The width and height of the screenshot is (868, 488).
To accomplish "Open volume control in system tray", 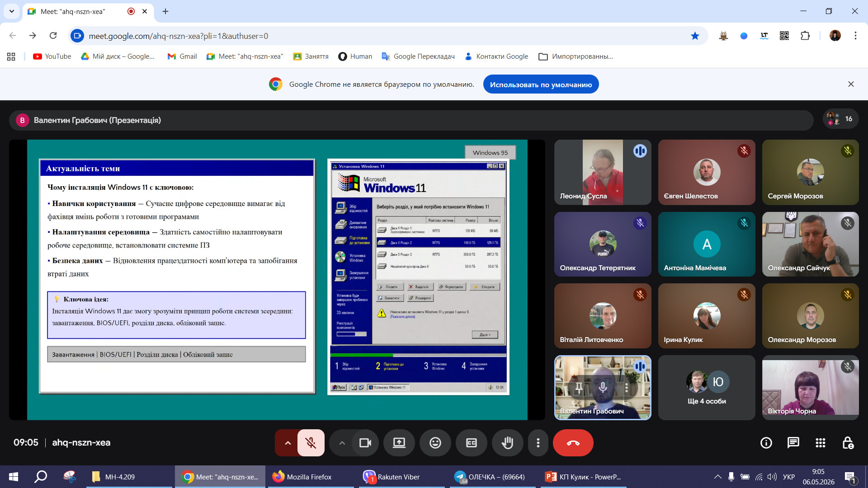I will point(772,477).
